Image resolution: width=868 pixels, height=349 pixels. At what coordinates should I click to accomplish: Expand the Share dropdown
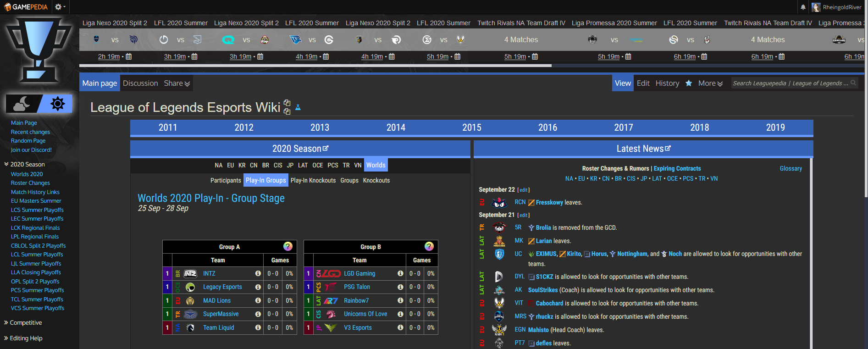point(177,83)
